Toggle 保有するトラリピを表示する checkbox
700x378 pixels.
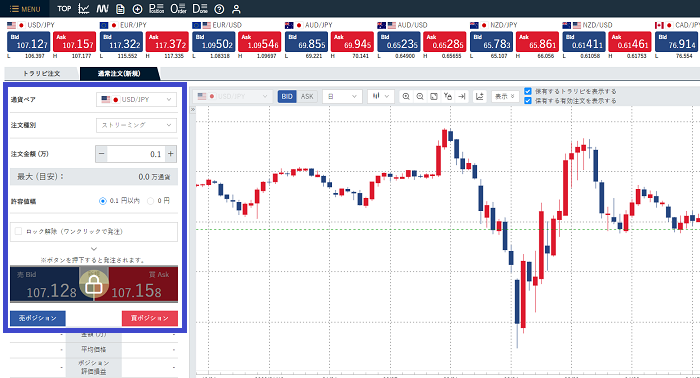point(528,91)
